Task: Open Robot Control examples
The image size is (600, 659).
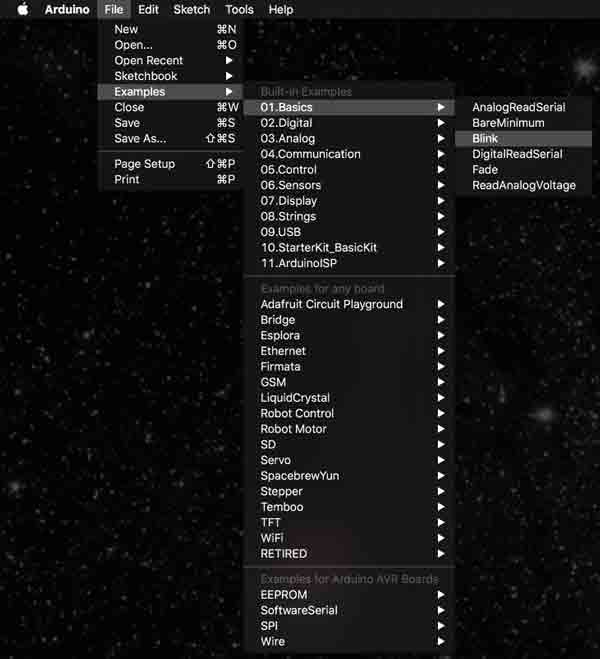Action: tap(350, 413)
